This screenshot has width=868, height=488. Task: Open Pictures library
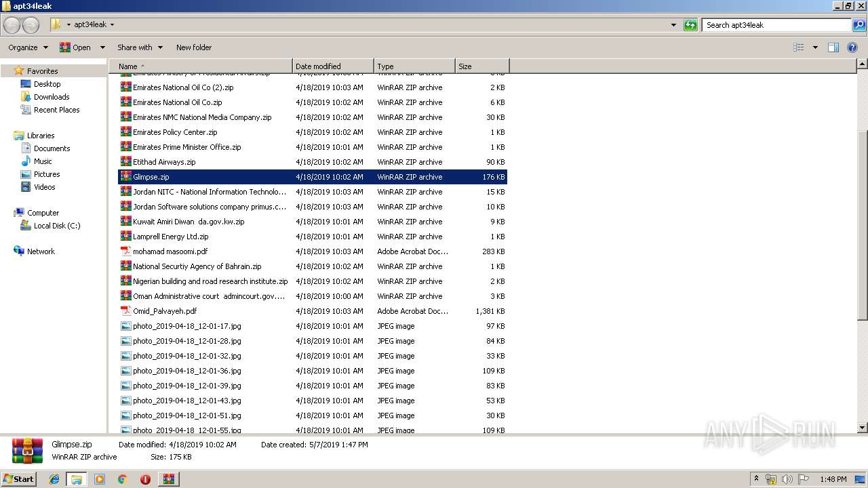47,174
